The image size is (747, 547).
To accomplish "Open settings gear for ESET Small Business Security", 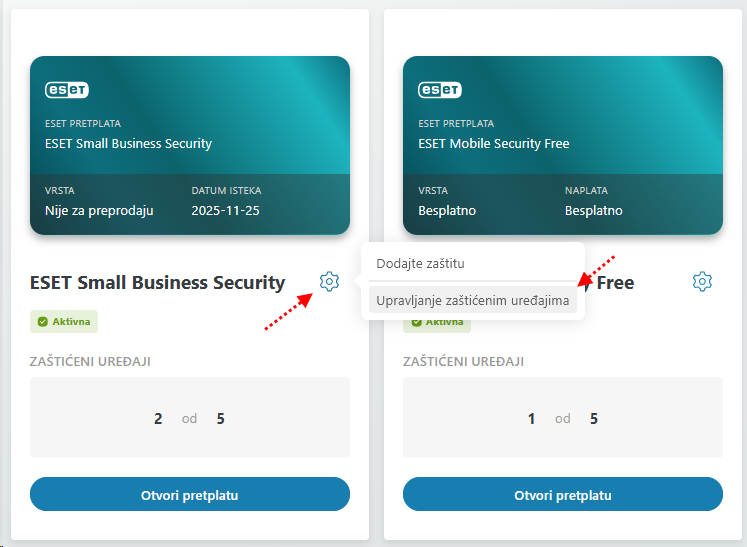I will click(x=329, y=282).
